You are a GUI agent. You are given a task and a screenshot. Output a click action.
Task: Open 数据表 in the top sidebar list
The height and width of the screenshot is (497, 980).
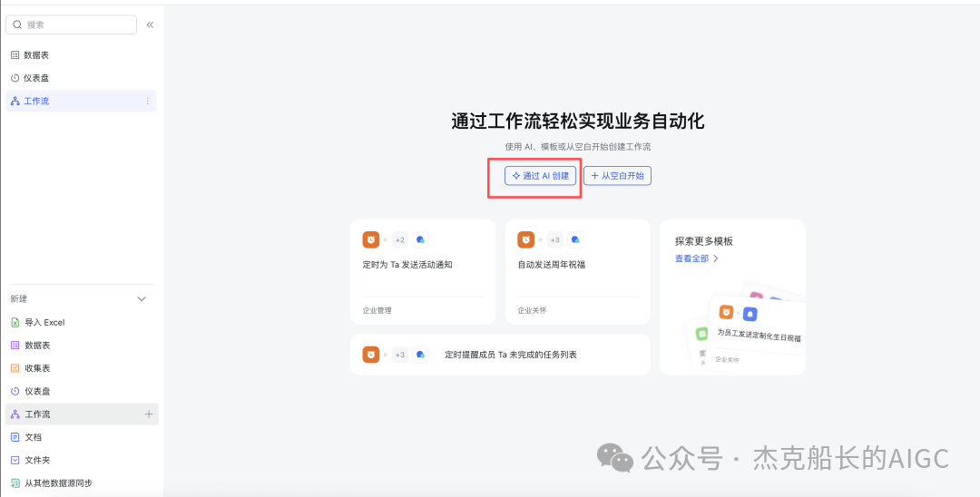click(x=82, y=55)
